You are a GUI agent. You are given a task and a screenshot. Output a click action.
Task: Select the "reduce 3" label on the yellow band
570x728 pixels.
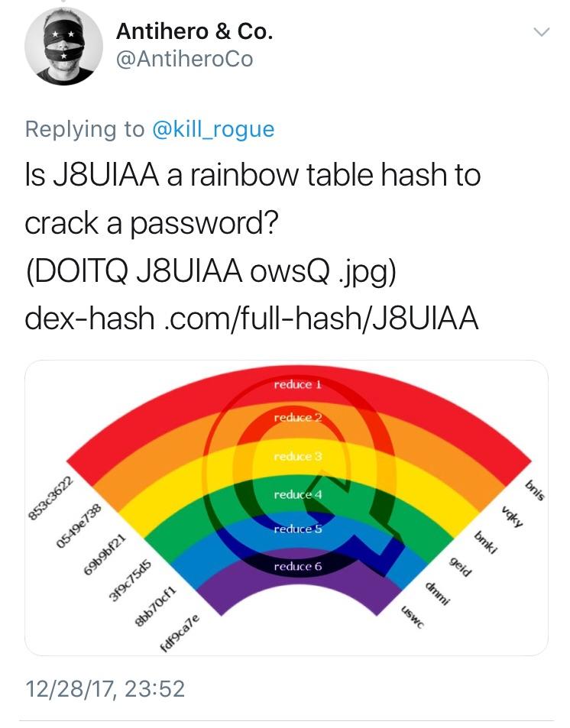[298, 456]
